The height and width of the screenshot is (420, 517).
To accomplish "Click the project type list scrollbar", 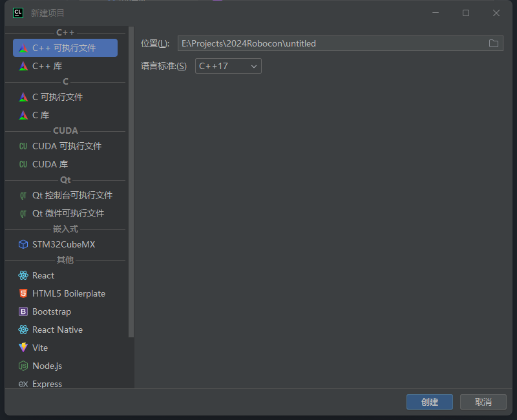I will tap(131, 181).
